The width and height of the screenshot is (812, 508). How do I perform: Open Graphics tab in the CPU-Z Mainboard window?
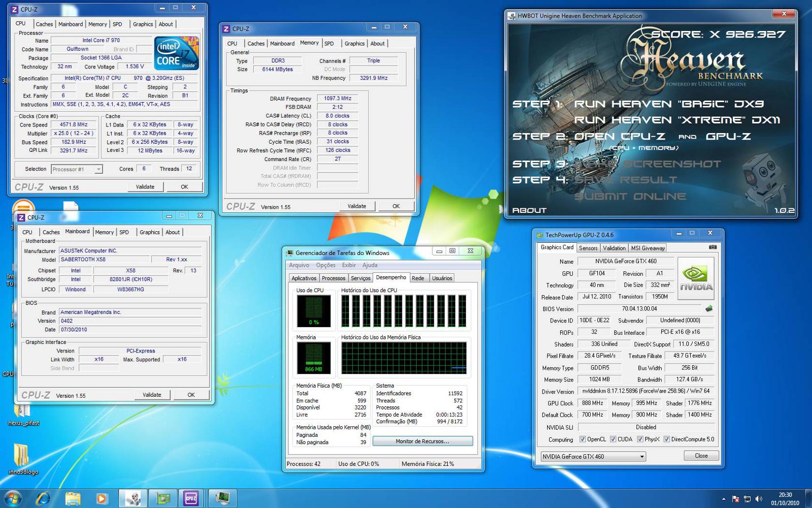(150, 232)
